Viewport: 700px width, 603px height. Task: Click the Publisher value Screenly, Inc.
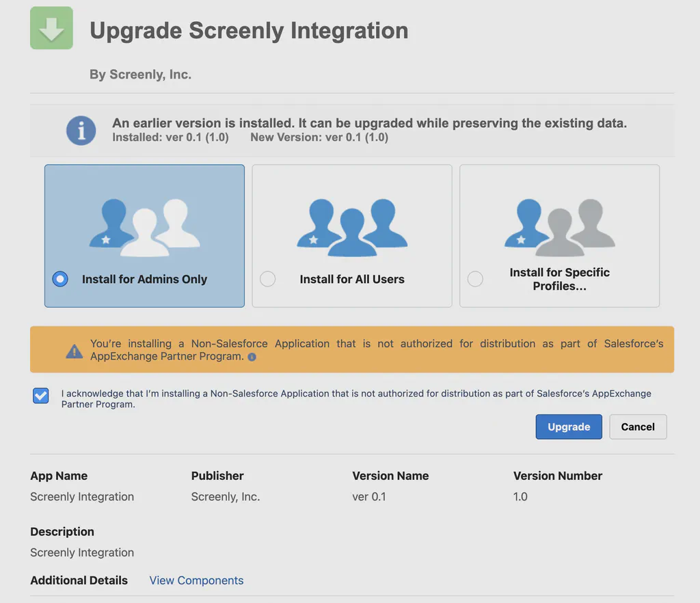[226, 496]
